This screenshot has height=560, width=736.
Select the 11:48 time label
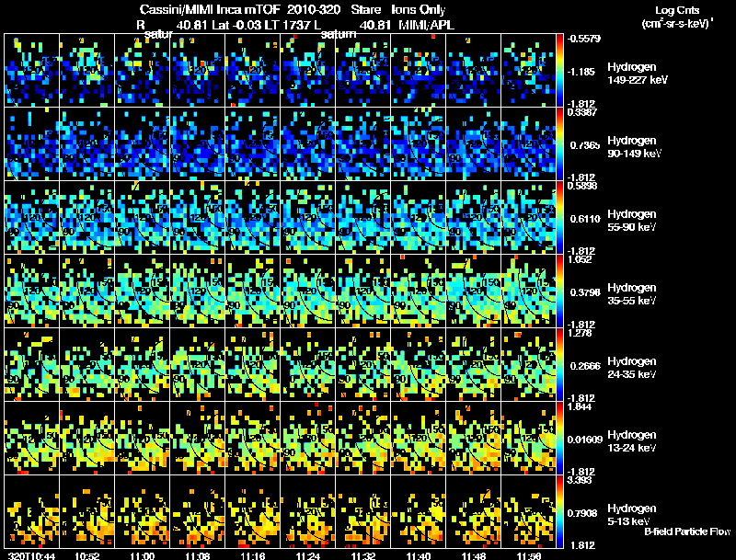(474, 556)
